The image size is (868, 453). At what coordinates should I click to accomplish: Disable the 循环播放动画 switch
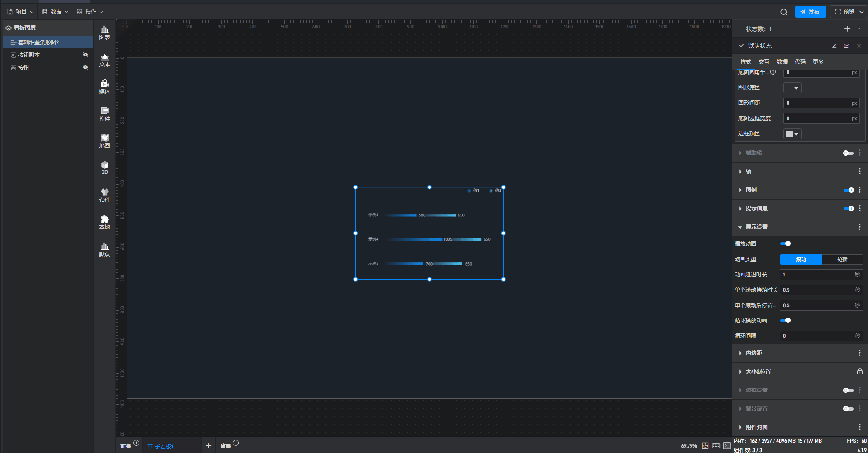coord(786,320)
